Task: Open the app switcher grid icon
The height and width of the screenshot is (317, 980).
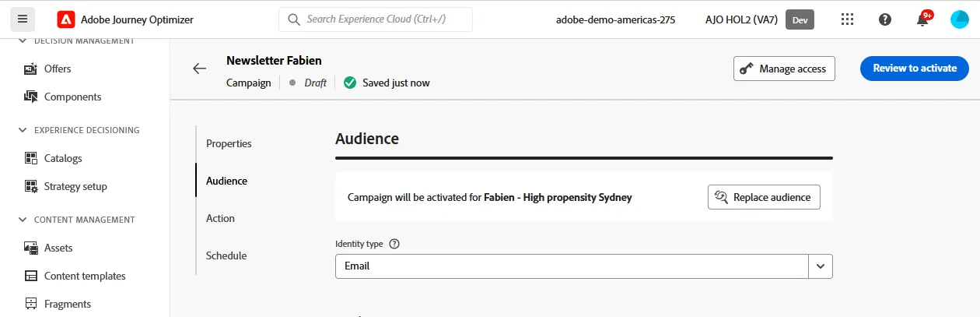Action: (848, 19)
